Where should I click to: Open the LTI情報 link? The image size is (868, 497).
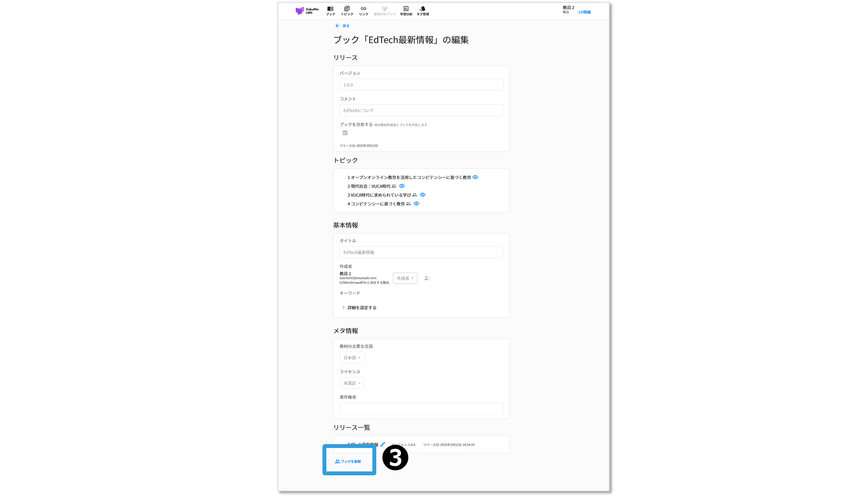tap(584, 13)
